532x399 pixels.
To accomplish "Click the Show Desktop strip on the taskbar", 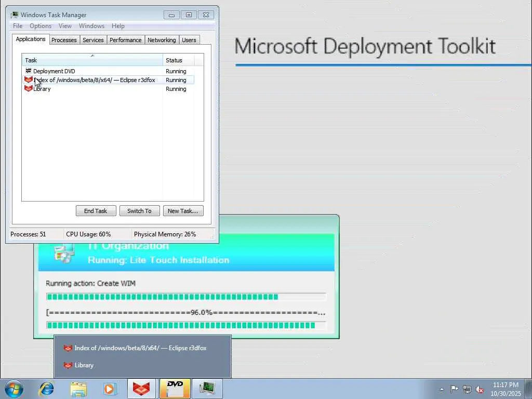I will 529,389.
